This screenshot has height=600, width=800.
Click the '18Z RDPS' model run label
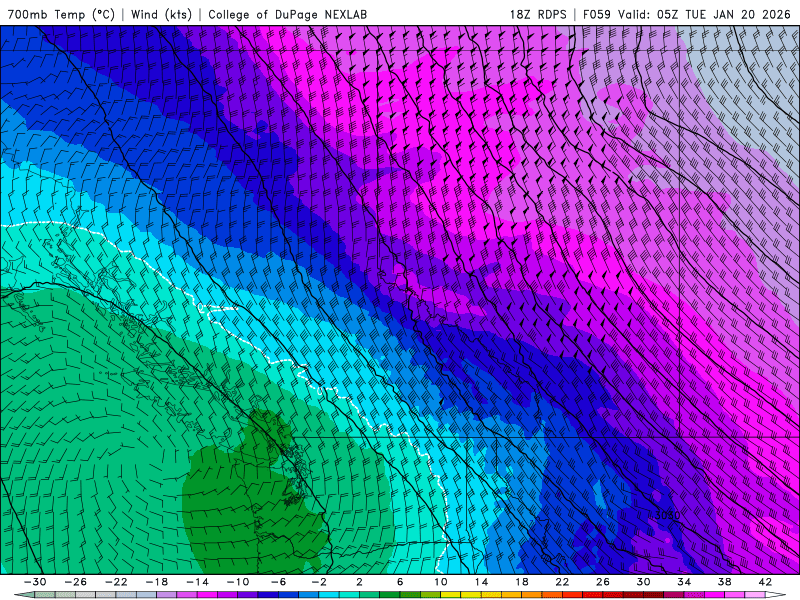538,14
